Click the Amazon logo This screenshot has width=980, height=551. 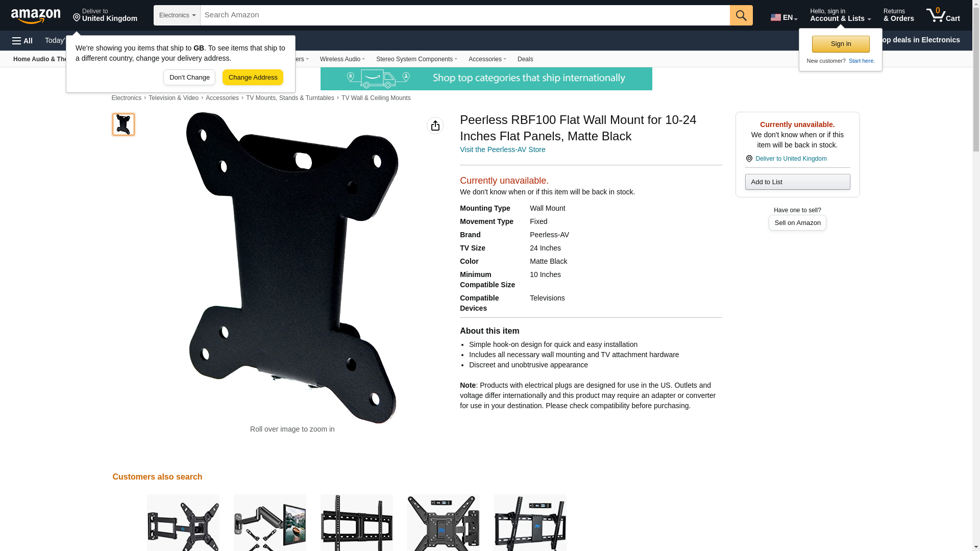pyautogui.click(x=36, y=16)
